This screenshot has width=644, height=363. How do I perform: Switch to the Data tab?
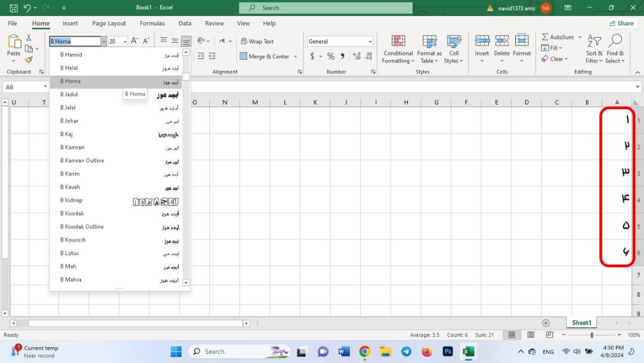(x=185, y=23)
